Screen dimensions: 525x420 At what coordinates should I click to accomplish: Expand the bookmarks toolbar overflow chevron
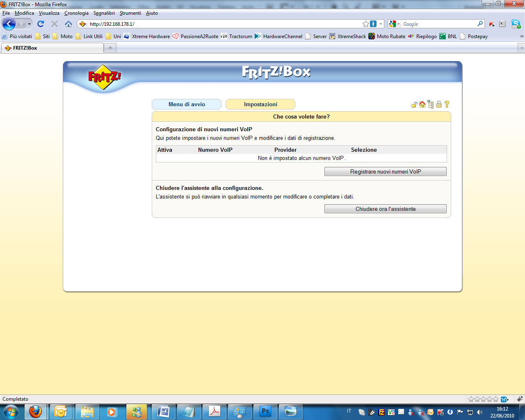522,37
